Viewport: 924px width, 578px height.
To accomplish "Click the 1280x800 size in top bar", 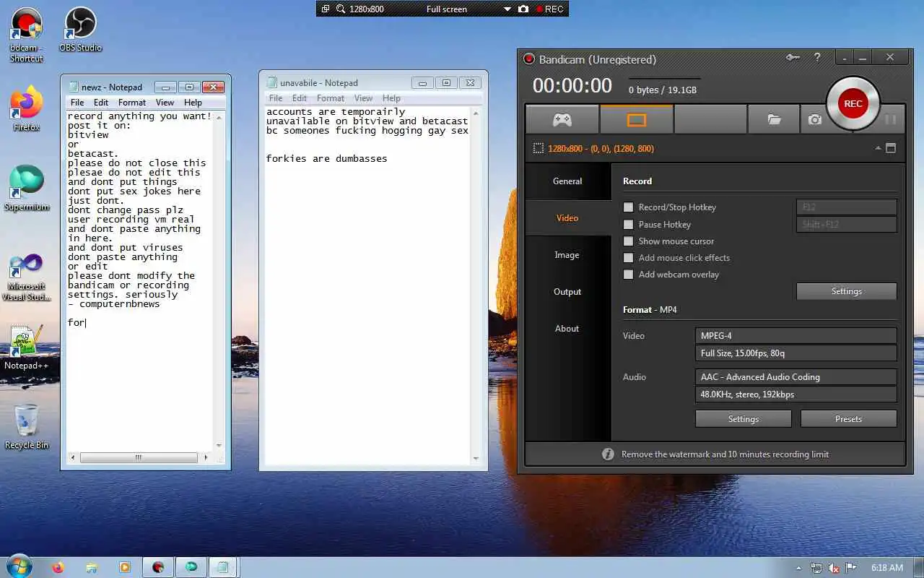I will (x=367, y=9).
